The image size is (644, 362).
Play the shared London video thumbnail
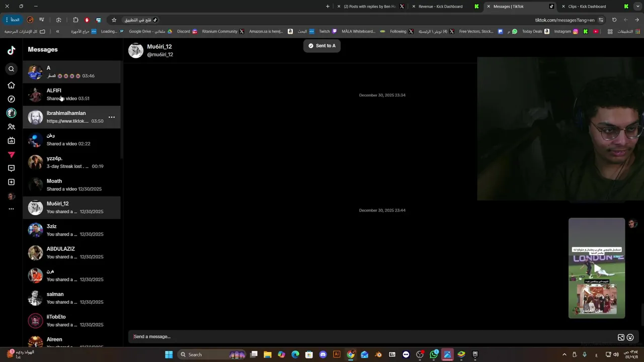597,268
